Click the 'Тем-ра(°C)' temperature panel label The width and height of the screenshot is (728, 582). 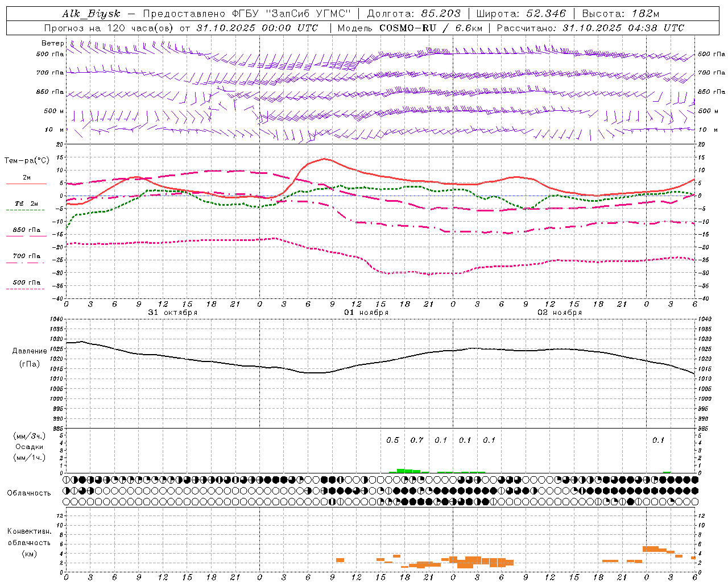27,161
